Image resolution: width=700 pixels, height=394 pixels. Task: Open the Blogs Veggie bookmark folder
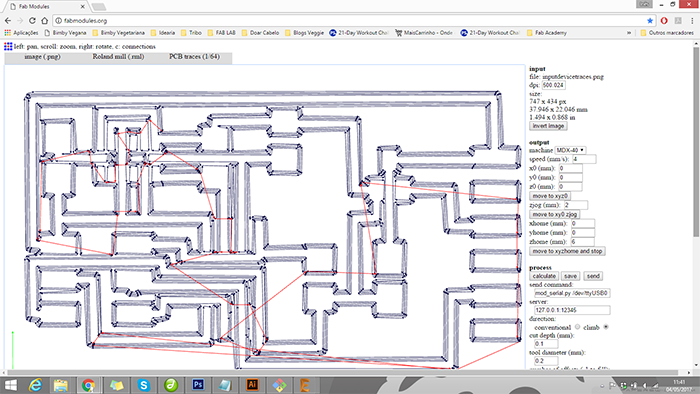tap(304, 33)
